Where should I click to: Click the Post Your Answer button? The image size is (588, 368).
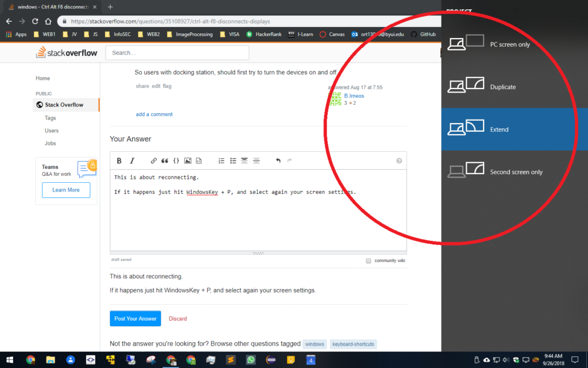(135, 319)
